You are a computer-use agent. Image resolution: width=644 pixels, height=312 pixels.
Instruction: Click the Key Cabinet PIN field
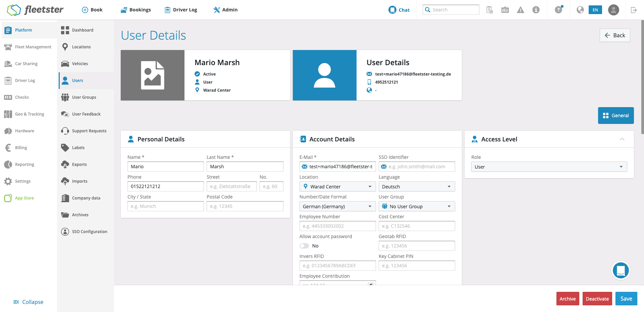tap(417, 266)
